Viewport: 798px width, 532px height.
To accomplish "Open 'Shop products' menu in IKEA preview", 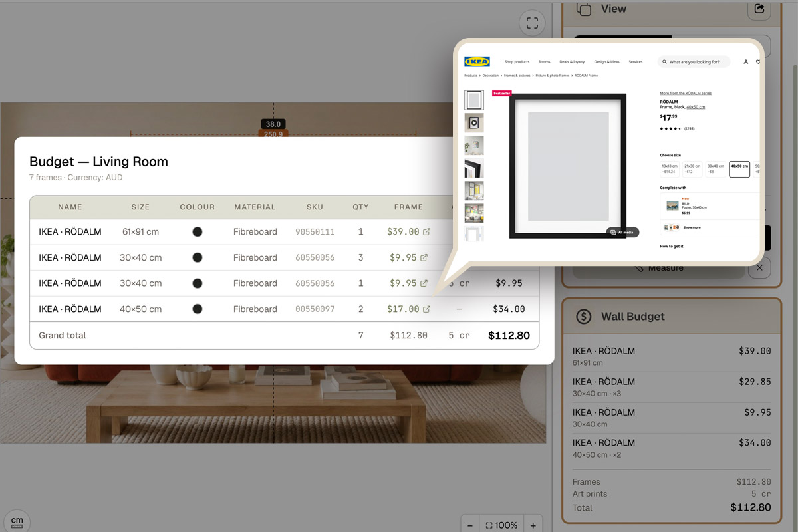I will click(517, 62).
